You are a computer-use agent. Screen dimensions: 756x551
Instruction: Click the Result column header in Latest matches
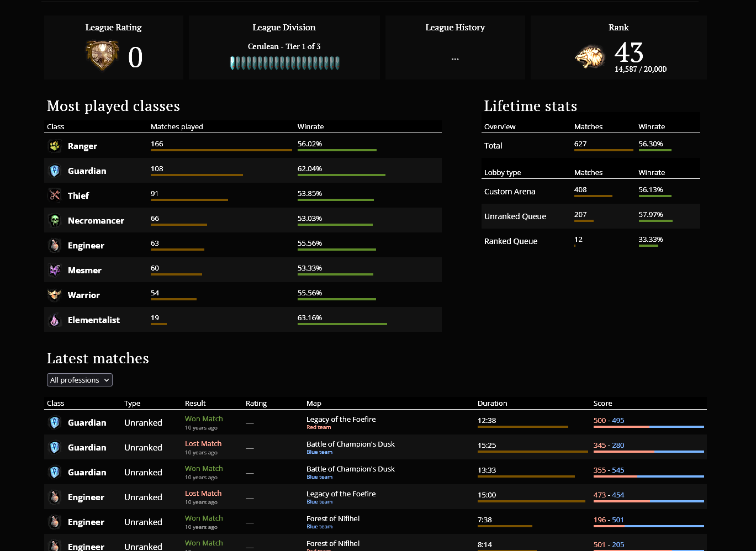click(195, 403)
